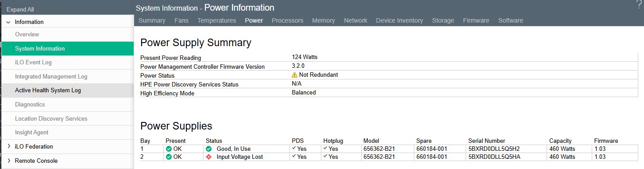The height and width of the screenshot is (169, 644).
Task: Click serial number 5BXRD0DLL5Q5H2
Action: pyautogui.click(x=494, y=149)
